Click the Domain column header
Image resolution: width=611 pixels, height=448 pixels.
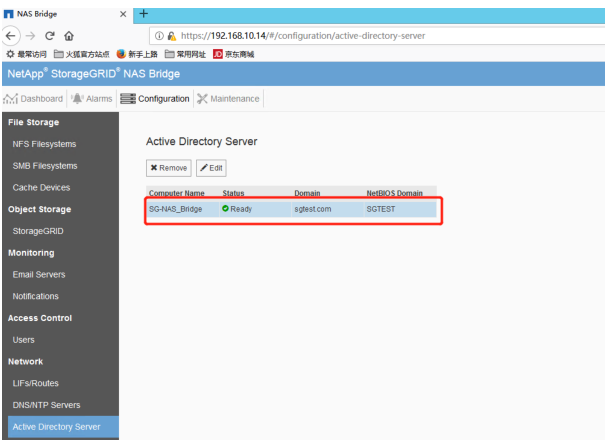point(307,193)
